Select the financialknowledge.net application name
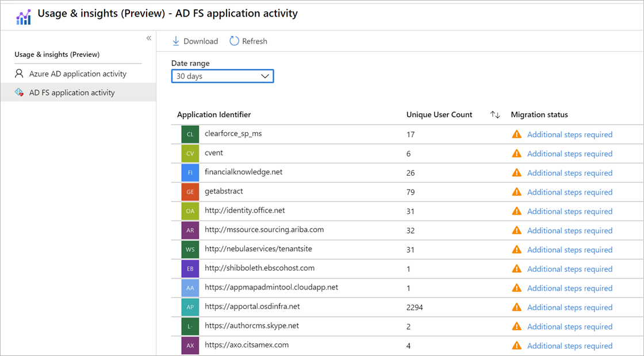Viewport: 644px width, 356px height. tap(244, 172)
